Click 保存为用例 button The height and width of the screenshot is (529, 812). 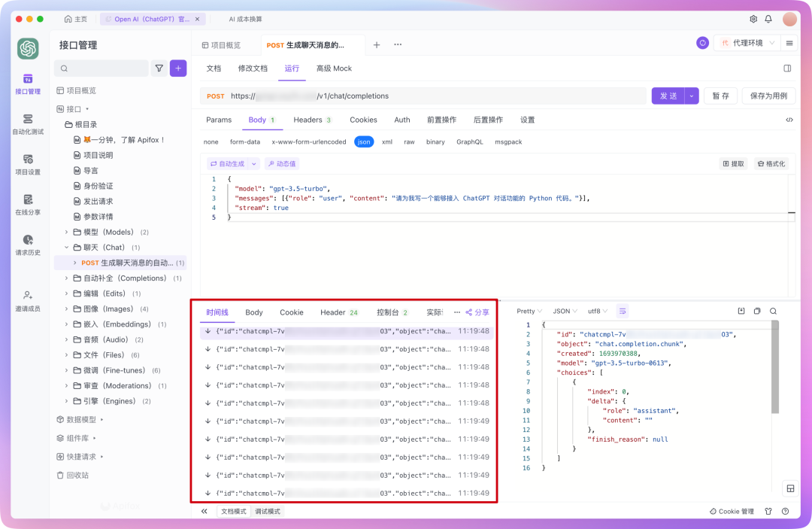coord(768,96)
